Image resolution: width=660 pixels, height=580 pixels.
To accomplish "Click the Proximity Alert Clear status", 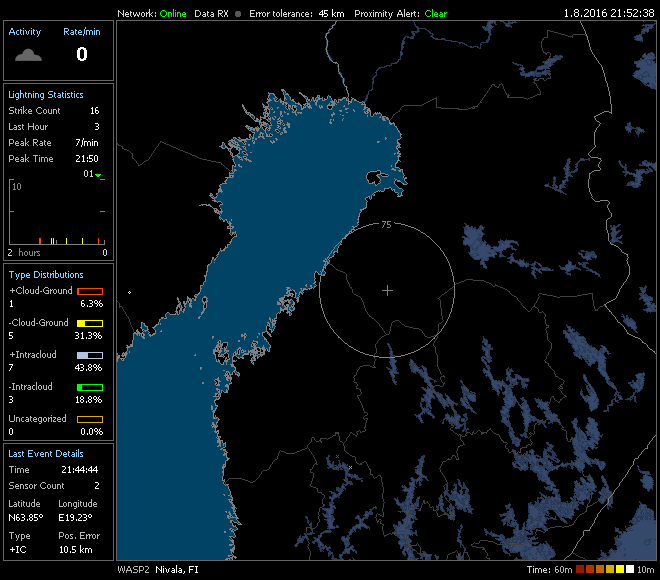I will (x=436, y=13).
